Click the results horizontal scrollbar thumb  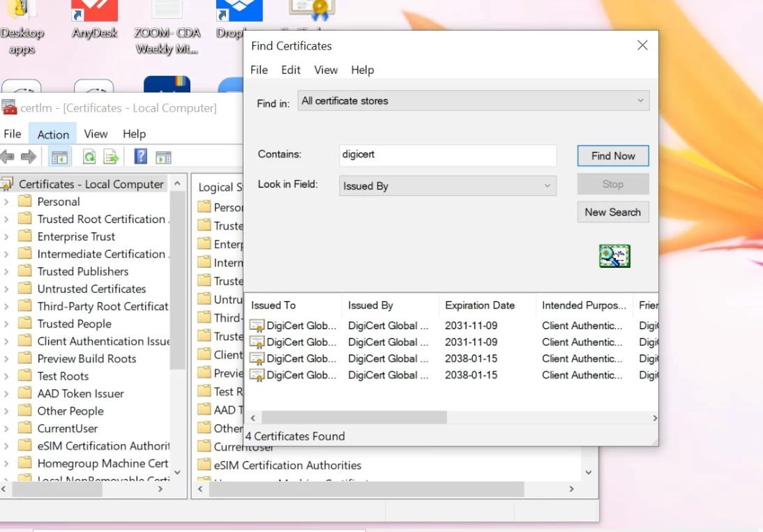354,418
